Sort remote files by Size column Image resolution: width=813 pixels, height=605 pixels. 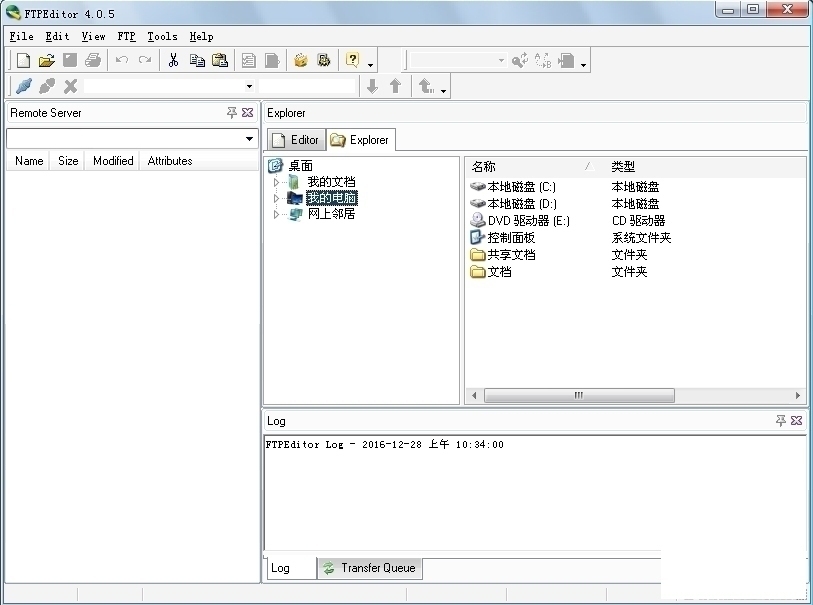coord(68,161)
